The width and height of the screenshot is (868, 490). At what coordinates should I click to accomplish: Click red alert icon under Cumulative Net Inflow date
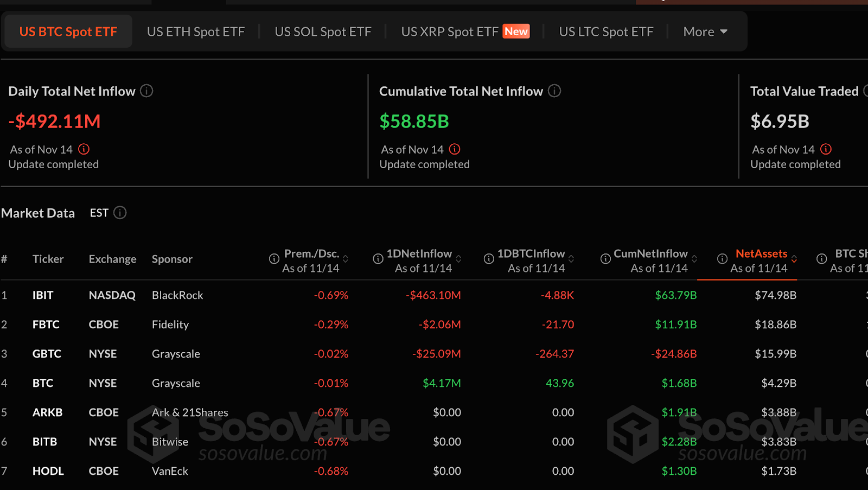(455, 149)
